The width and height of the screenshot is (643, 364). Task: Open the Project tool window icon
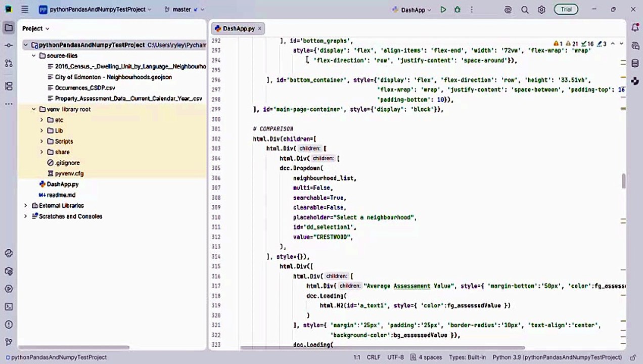[9, 28]
